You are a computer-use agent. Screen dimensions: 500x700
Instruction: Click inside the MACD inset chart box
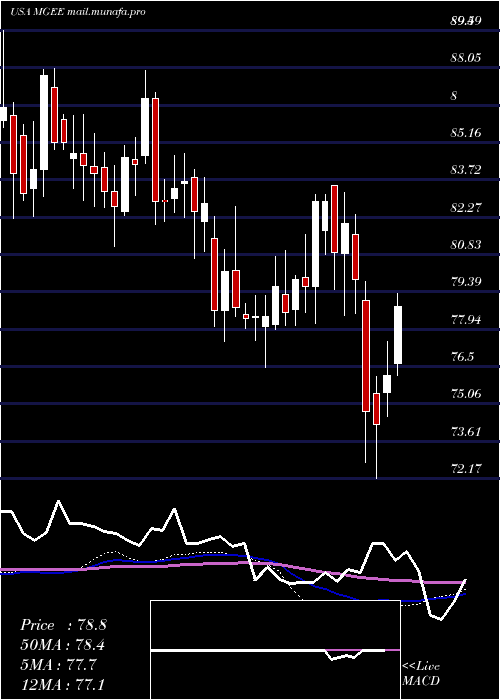pyautogui.click(x=275, y=650)
